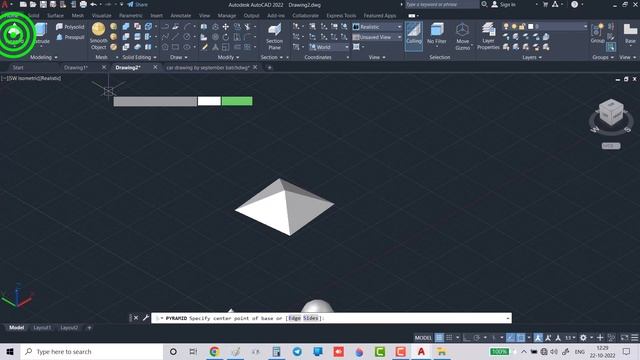
Task: Click the search magnifier icon in title bar
Action: [484, 4]
